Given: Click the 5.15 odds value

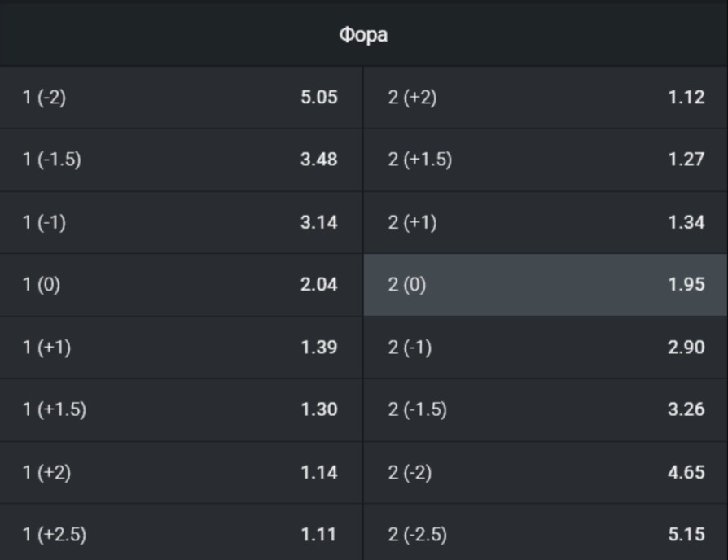Looking at the screenshot, I should pos(686,535).
